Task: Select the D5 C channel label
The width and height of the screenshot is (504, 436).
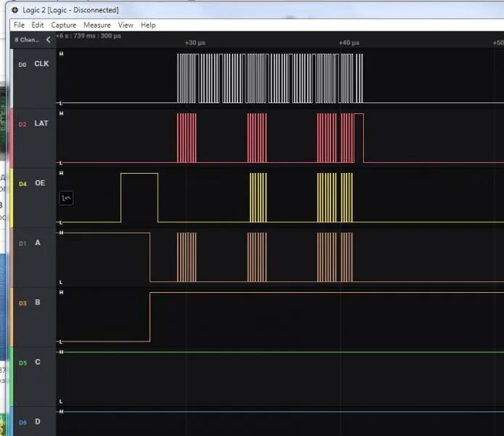Action: tap(30, 363)
